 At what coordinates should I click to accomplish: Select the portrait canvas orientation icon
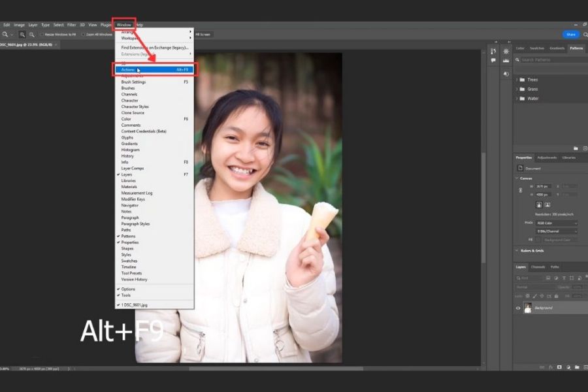[539, 204]
